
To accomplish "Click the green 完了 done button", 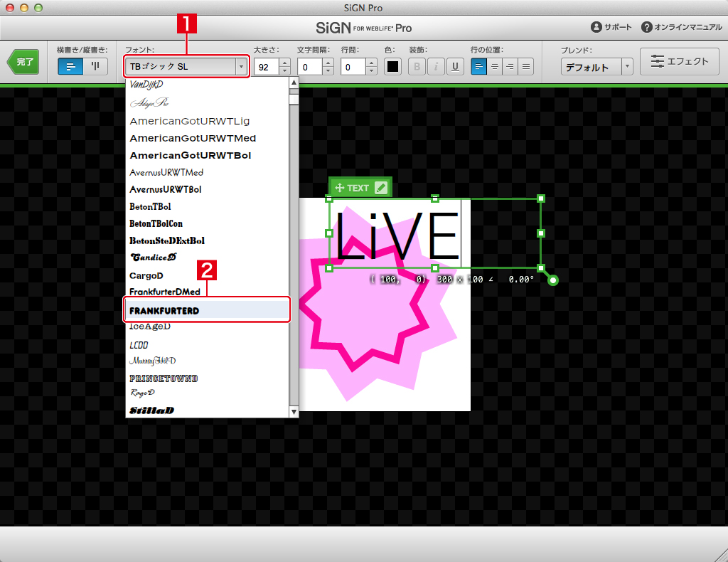I will pyautogui.click(x=23, y=62).
